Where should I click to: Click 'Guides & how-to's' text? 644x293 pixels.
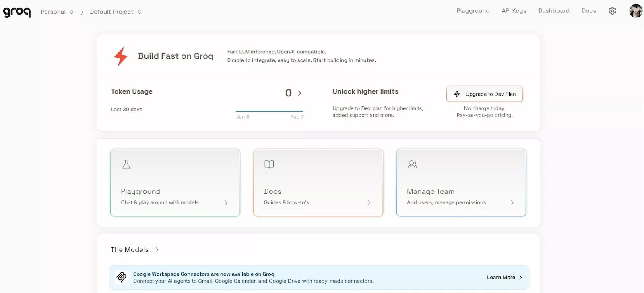coord(287,202)
